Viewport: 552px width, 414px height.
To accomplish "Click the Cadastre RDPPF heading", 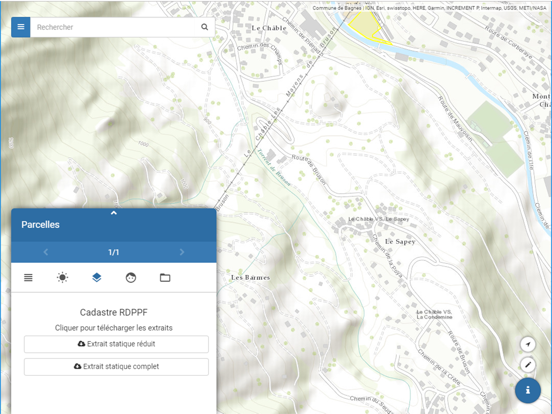I will 114,312.
